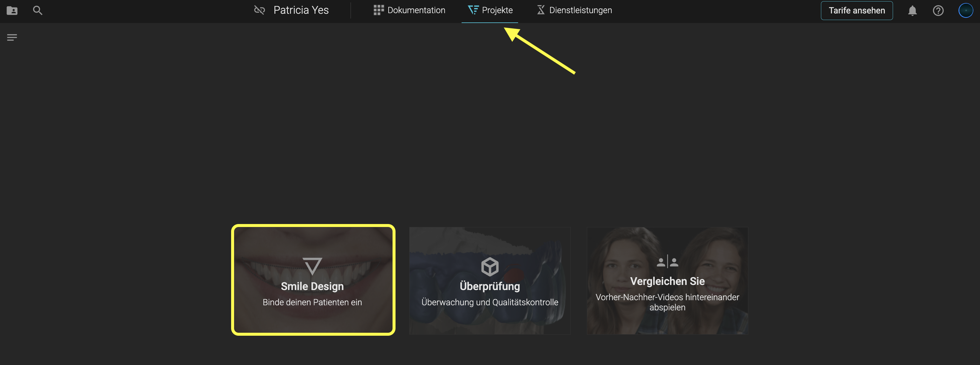Expand the sidebar lines menu icon
This screenshot has width=980, height=365.
pyautogui.click(x=12, y=37)
